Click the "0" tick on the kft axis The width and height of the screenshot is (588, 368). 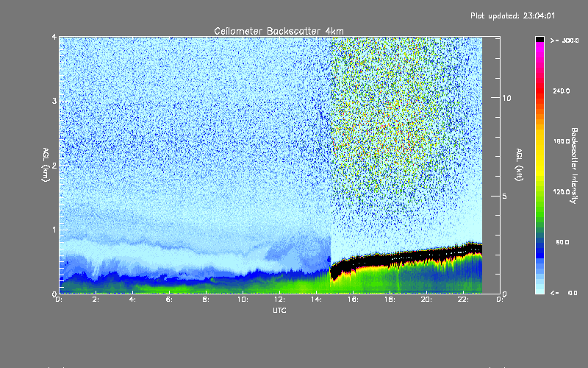point(505,294)
